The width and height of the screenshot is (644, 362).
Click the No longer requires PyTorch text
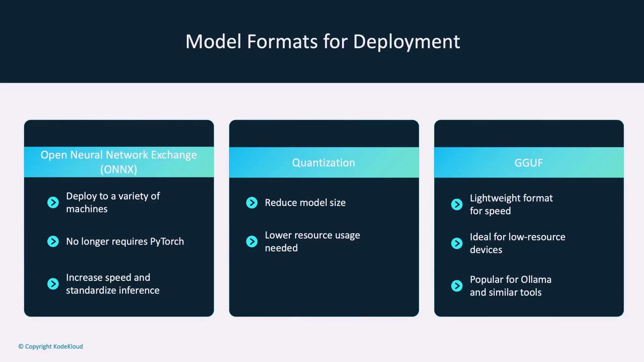pyautogui.click(x=125, y=241)
